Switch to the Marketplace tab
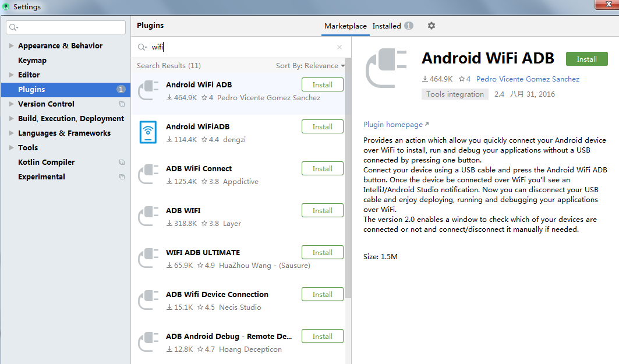This screenshot has width=619, height=364. (x=345, y=26)
